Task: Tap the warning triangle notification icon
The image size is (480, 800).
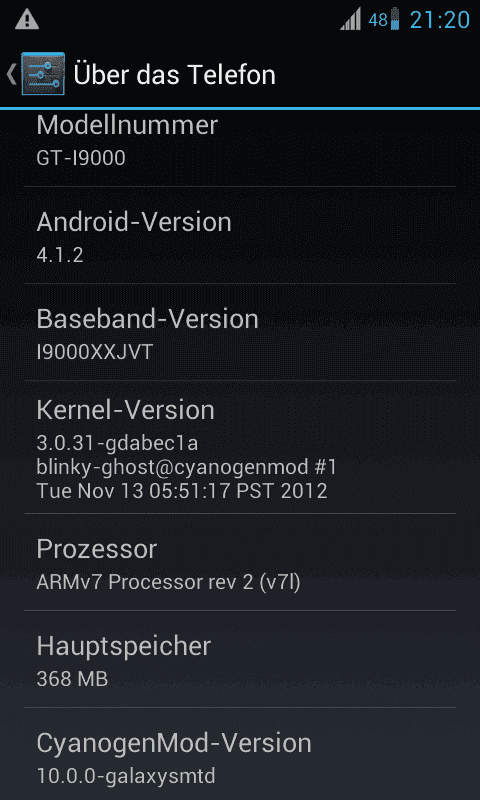Action: pos(27,20)
